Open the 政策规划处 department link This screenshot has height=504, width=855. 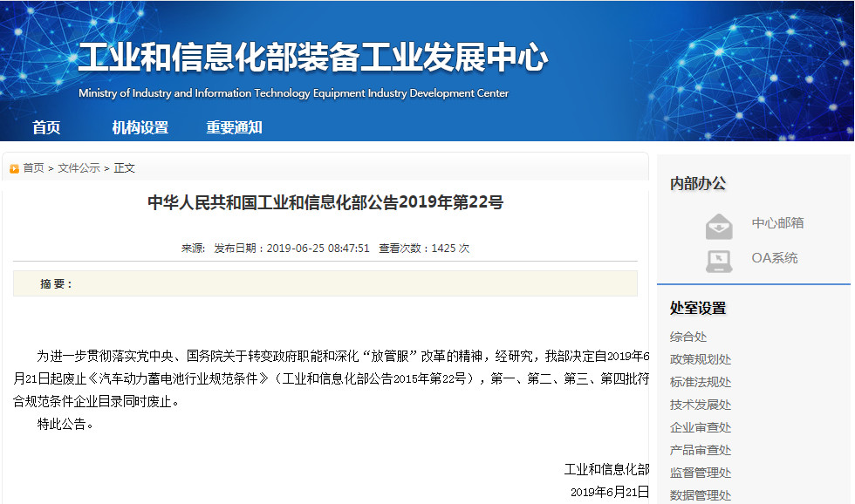(x=700, y=359)
